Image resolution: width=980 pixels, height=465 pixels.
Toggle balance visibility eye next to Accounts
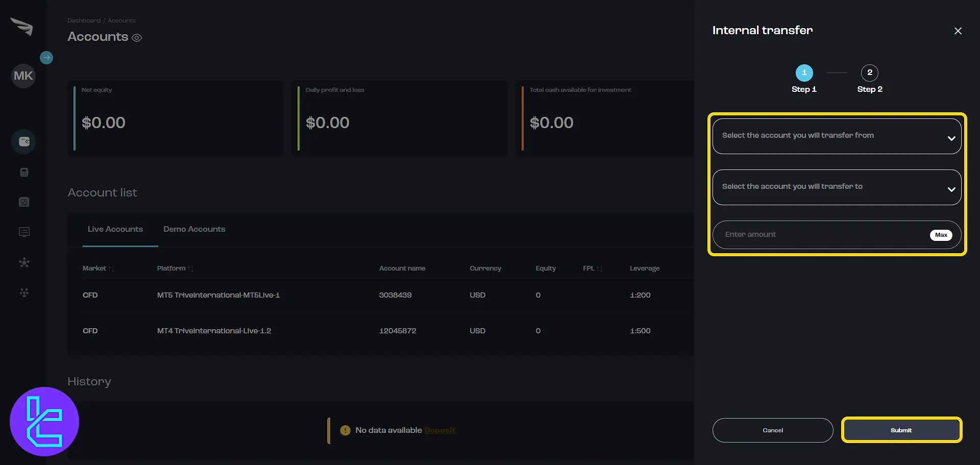click(137, 38)
